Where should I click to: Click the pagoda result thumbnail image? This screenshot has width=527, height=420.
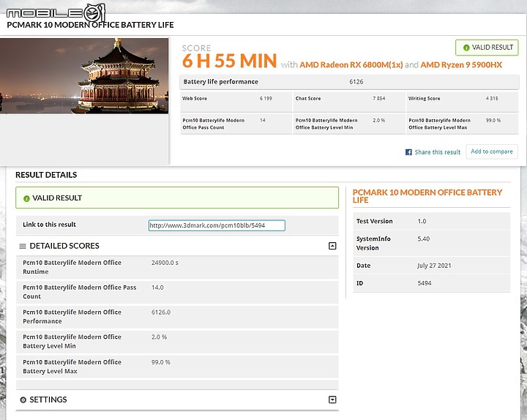click(84, 76)
